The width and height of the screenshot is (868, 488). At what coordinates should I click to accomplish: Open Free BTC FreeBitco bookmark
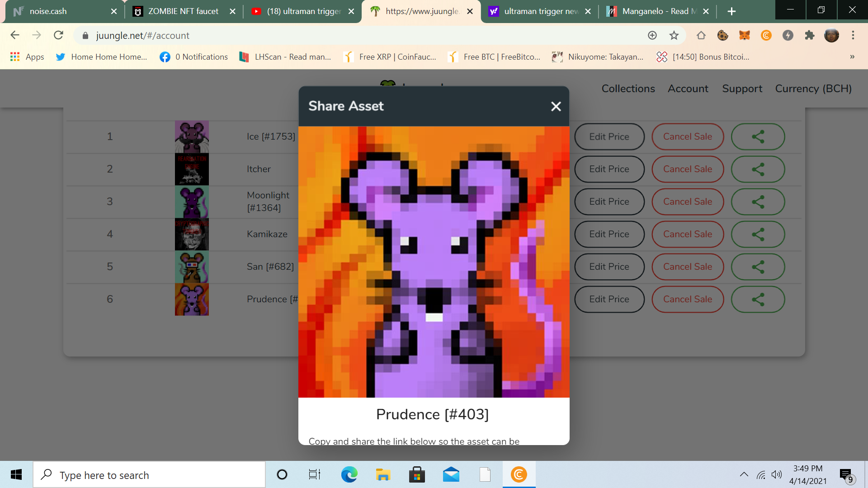coord(494,57)
